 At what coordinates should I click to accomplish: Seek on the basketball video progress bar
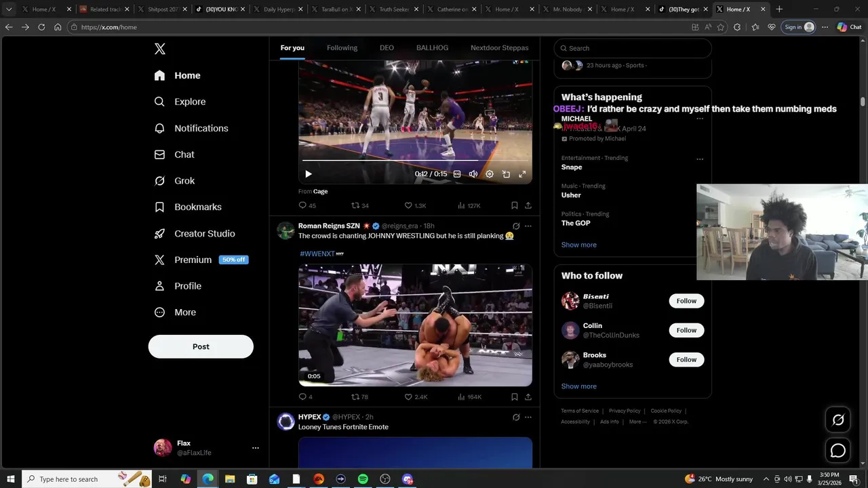click(415, 161)
